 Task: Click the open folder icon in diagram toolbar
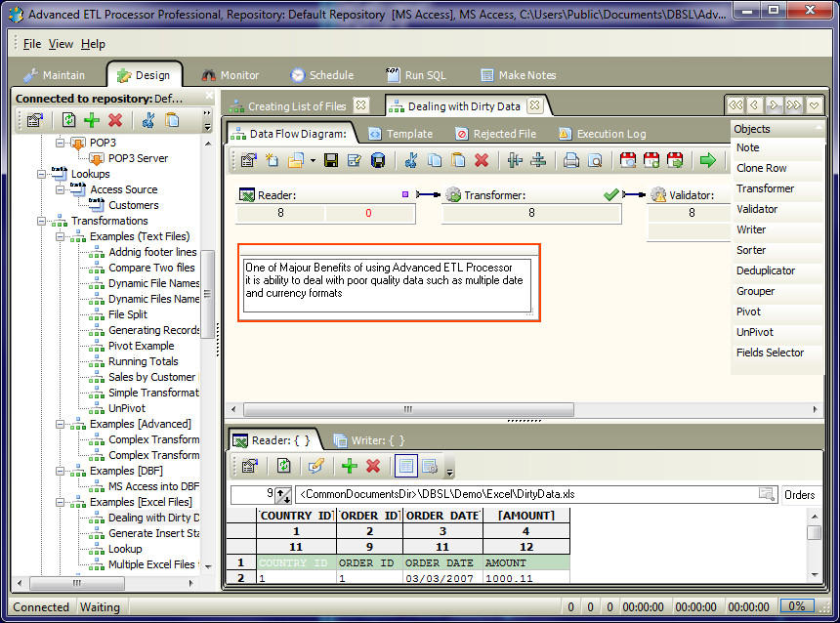tap(295, 160)
